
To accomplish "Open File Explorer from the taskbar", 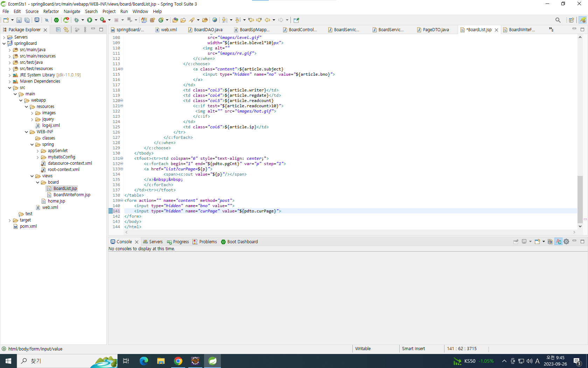I will click(x=161, y=361).
